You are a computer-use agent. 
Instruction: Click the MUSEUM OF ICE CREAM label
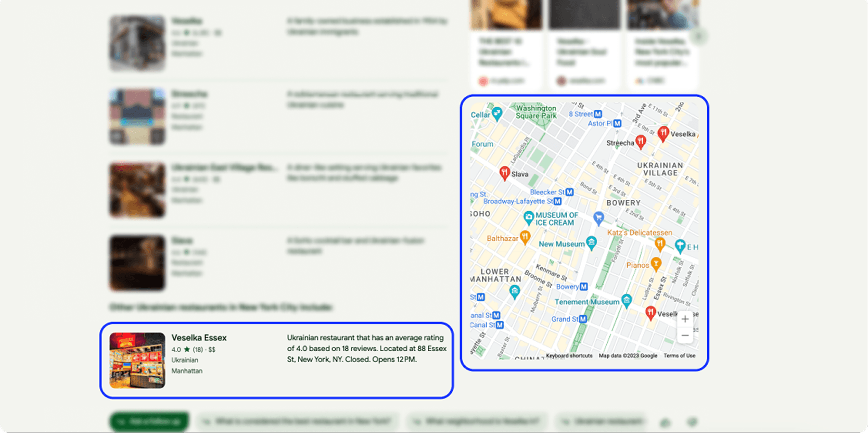point(557,219)
